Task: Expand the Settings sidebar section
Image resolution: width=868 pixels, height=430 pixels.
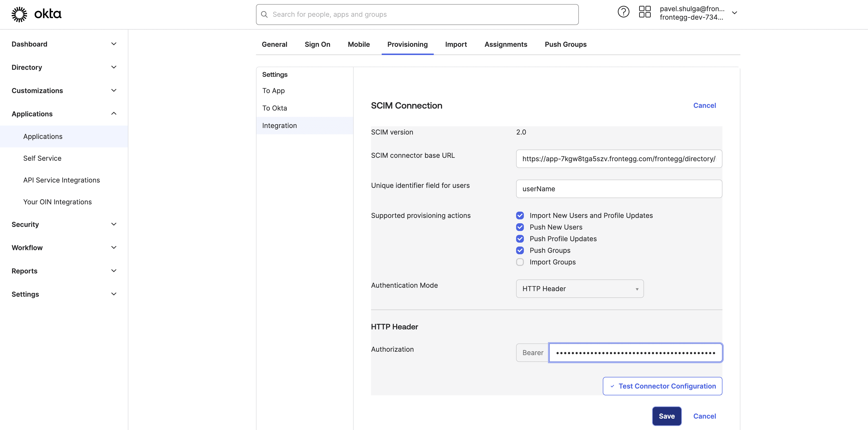Action: [x=64, y=295]
